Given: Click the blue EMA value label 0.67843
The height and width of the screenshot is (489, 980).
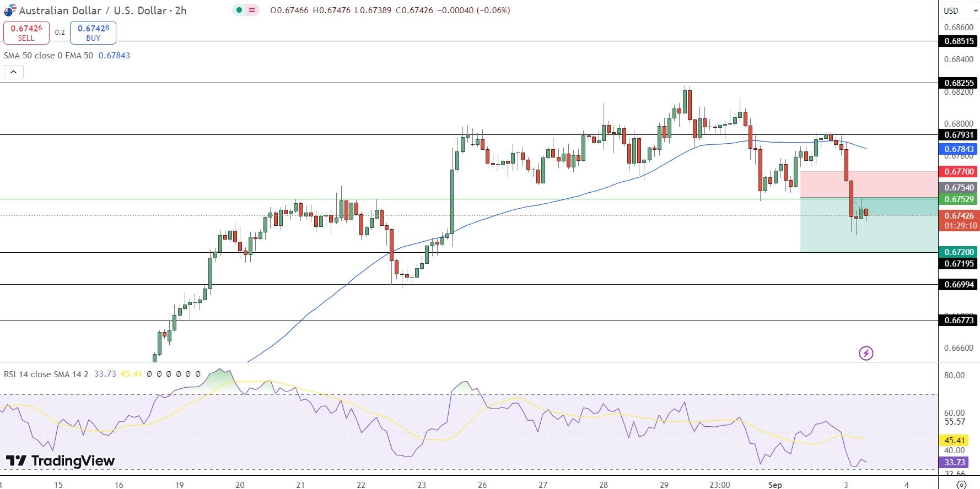Looking at the screenshot, I should (959, 149).
